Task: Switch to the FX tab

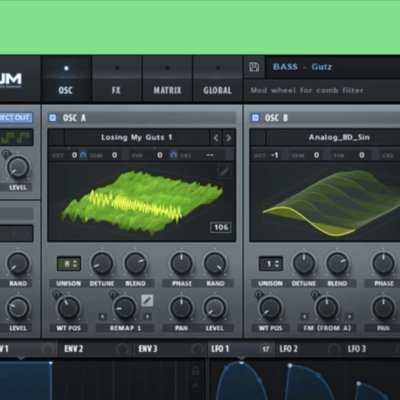Action: click(x=116, y=79)
